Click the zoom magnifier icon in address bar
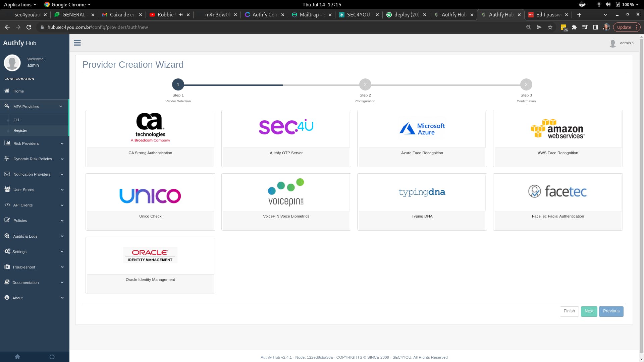Viewport: 644px width, 362px height. pyautogui.click(x=529, y=27)
